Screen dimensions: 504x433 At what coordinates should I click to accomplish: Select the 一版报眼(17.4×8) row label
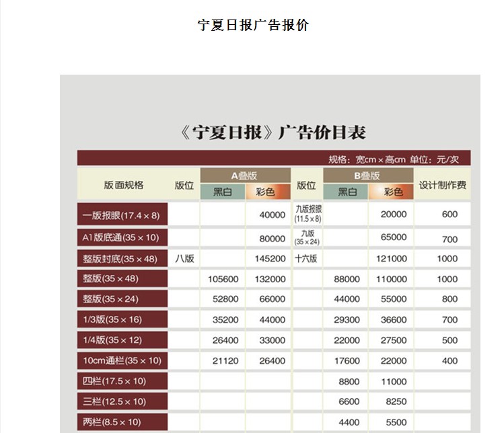(x=122, y=215)
